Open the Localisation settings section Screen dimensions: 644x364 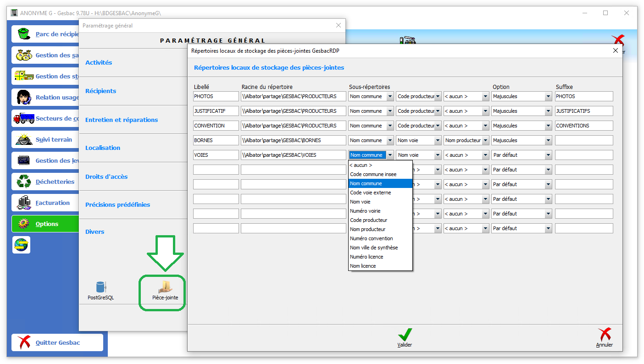click(x=103, y=148)
